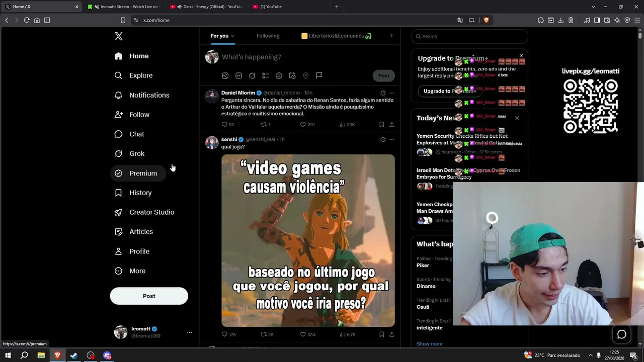Open Brave Shields icon in address bar
644x362 pixels.
click(x=486, y=20)
